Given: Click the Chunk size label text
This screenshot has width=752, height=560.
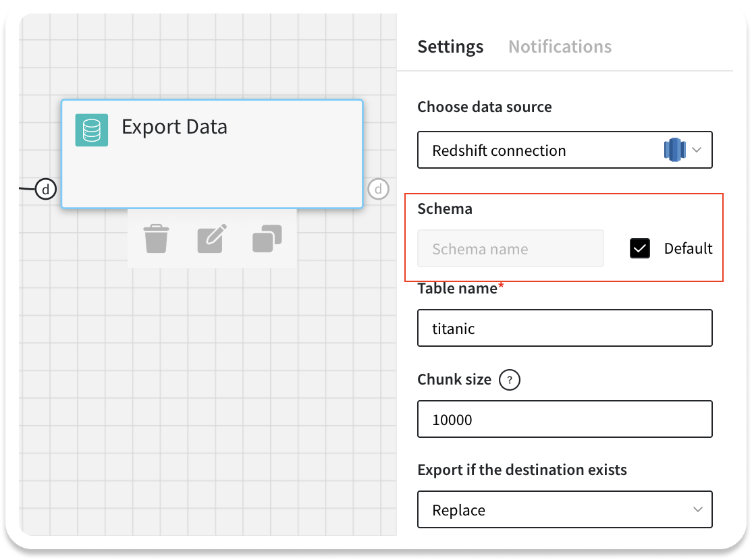Looking at the screenshot, I should click(454, 380).
